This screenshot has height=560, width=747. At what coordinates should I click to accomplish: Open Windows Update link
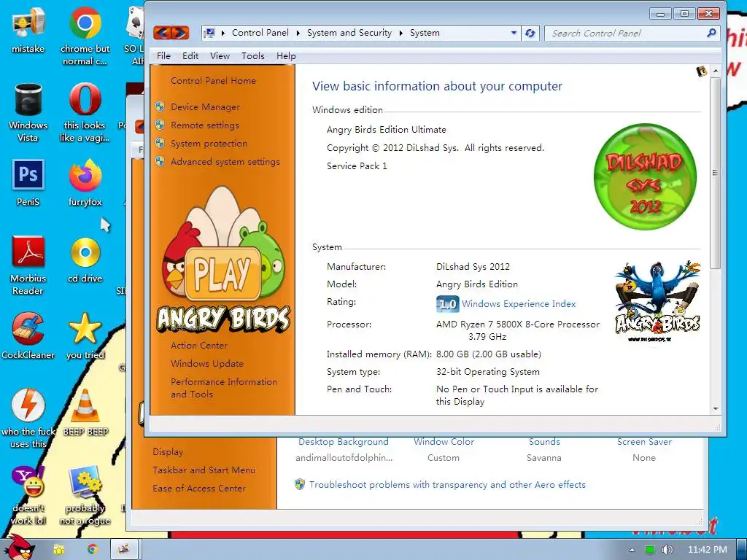pyautogui.click(x=206, y=363)
